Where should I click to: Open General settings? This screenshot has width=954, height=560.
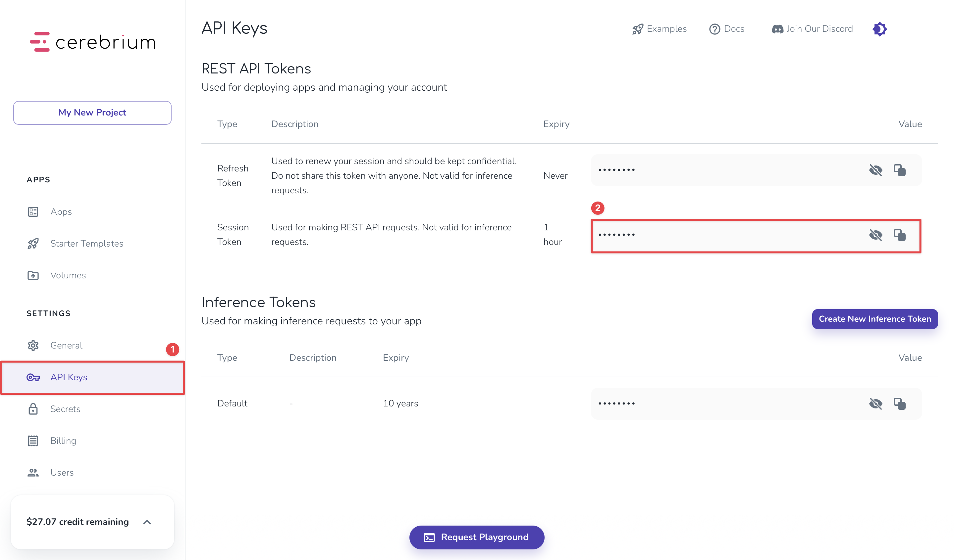pyautogui.click(x=66, y=345)
